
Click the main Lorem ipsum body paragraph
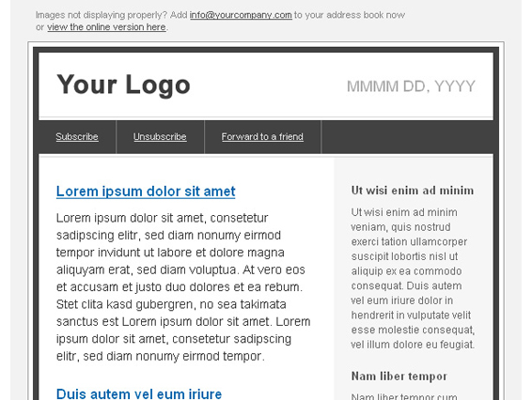183,286
